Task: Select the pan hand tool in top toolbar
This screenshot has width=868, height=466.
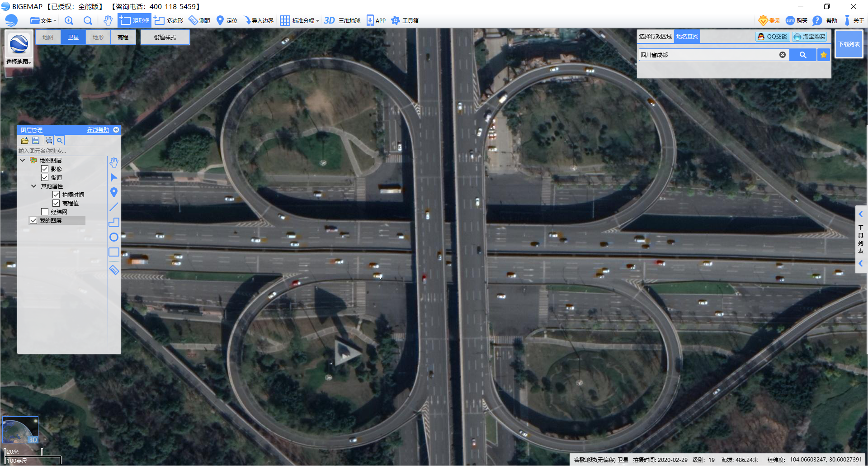Action: click(x=108, y=20)
